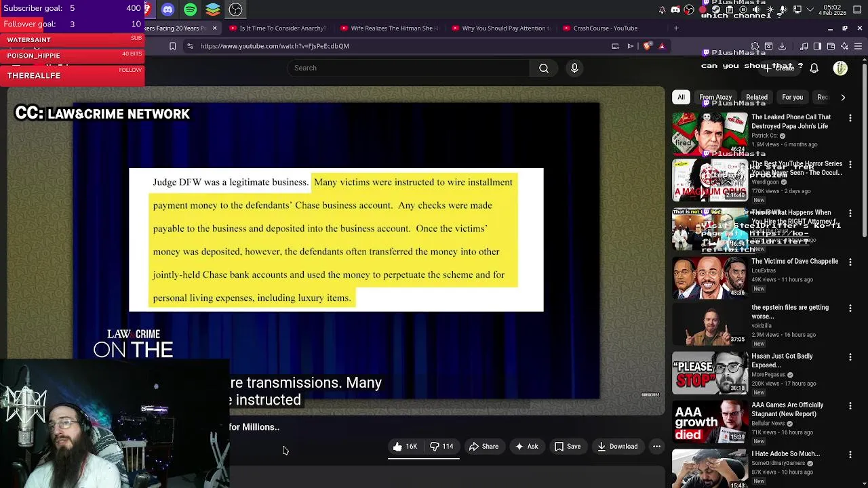Open The Leaked Phone Call video thumbnail

(709, 133)
